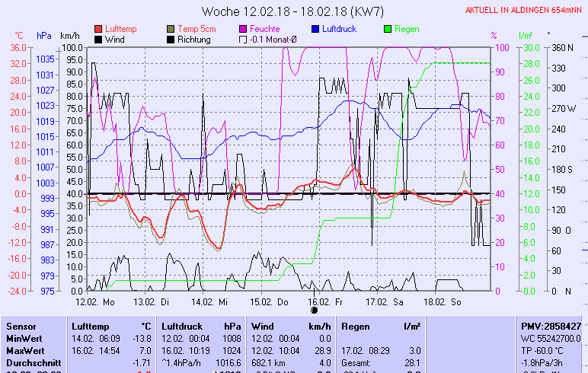The height and width of the screenshot is (373, 588).
Task: Click the olive Temp 5cm legend square
Action: tap(171, 28)
